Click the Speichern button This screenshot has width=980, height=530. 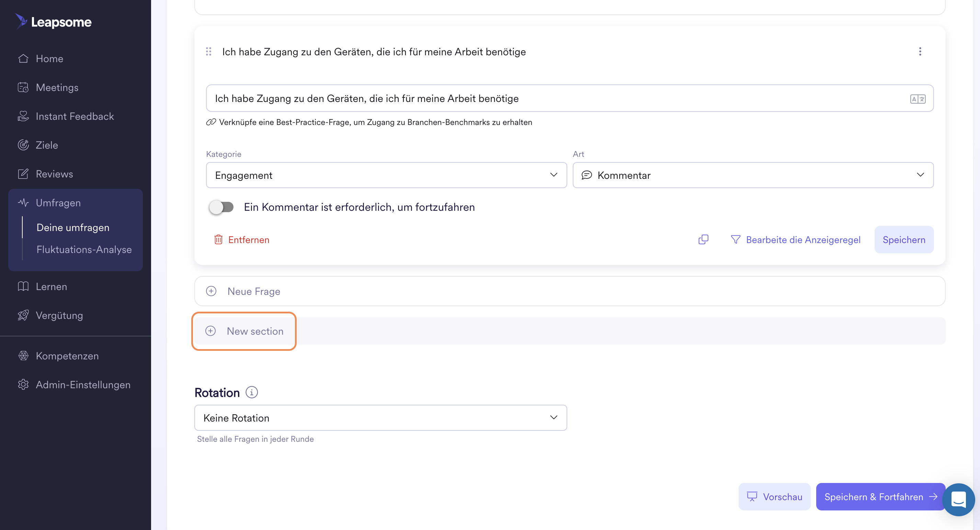click(904, 240)
